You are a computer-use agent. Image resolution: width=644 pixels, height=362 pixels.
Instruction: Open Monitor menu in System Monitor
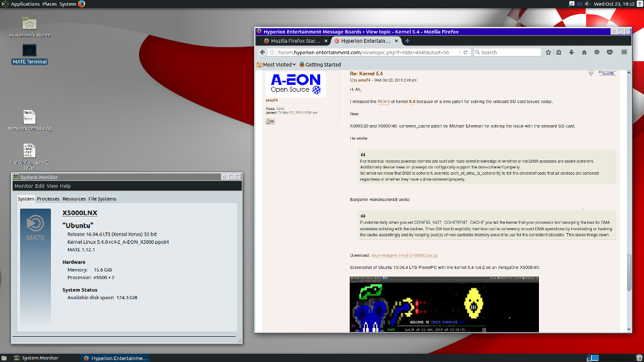(x=23, y=186)
